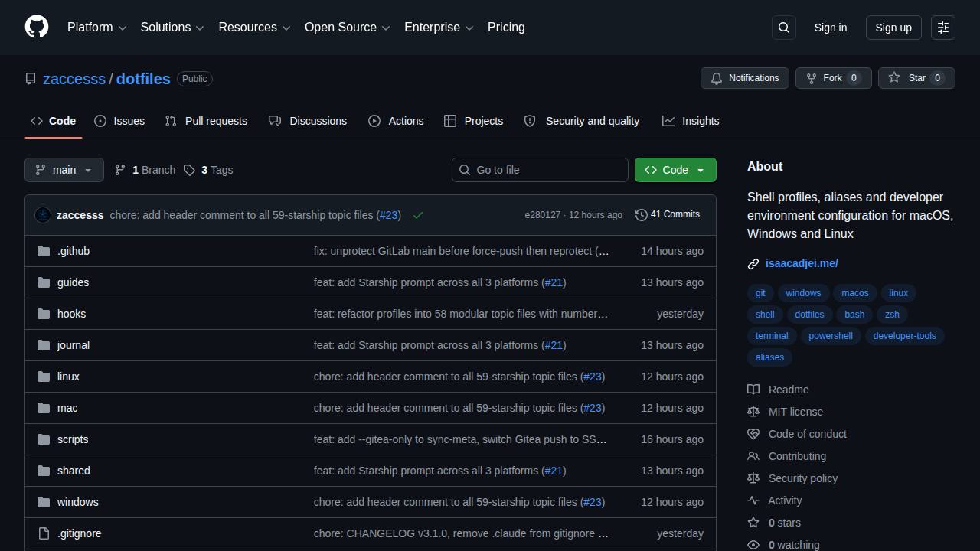Select the Code tab
Screen dimensions: 980x551
(54, 121)
